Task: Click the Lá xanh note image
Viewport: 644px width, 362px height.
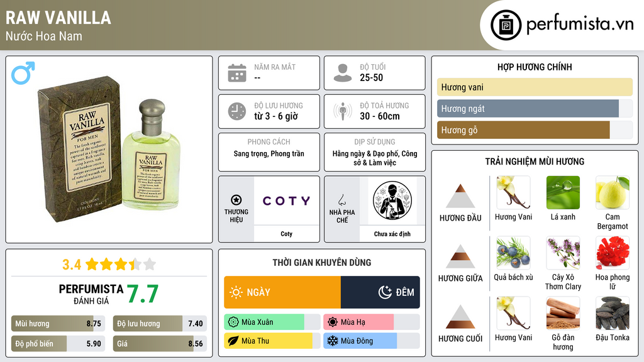Action: click(x=563, y=192)
